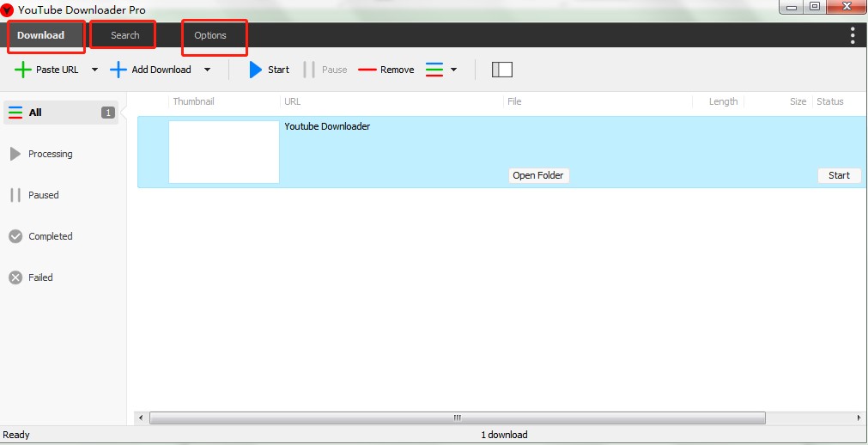The width and height of the screenshot is (868, 445).
Task: Select the All category in the sidebar
Action: 61,113
